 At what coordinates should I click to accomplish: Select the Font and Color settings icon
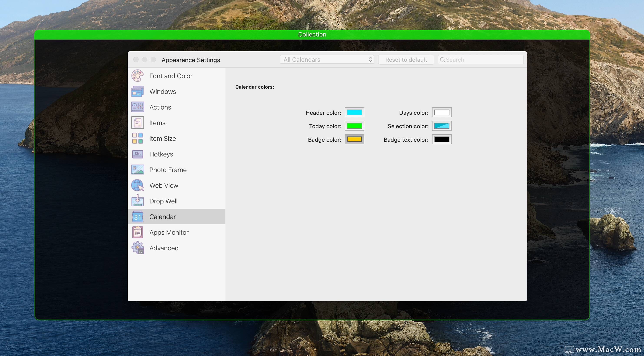pyautogui.click(x=137, y=75)
